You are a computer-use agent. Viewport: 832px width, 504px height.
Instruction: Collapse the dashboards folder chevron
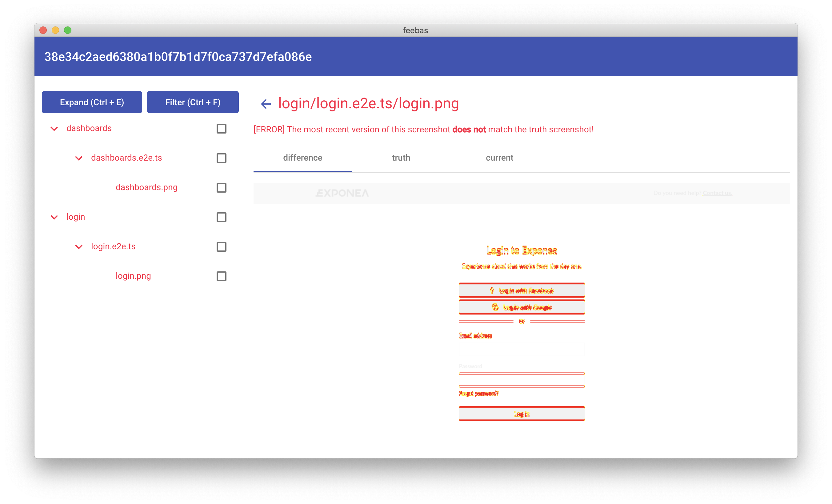tap(54, 129)
